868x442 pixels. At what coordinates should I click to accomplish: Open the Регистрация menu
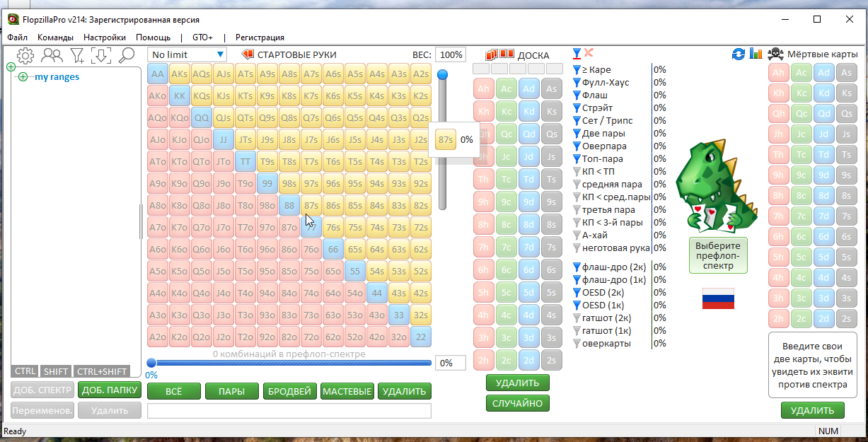260,37
